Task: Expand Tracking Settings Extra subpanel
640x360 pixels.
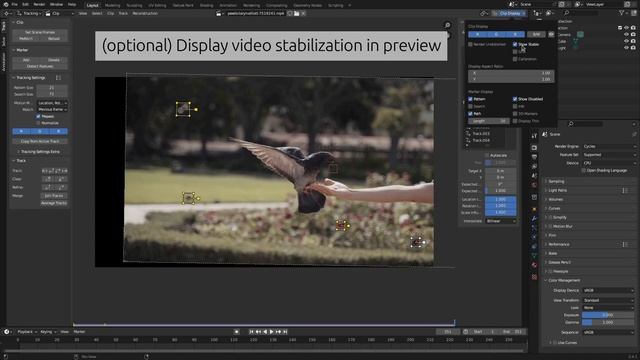Action: pyautogui.click(x=40, y=151)
